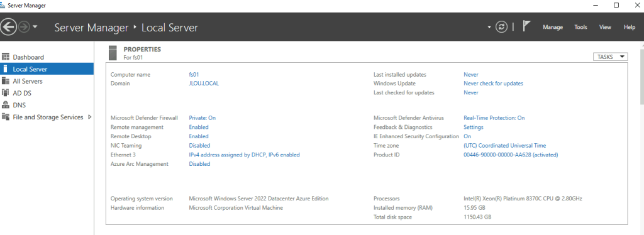Screen dimensions: 644x235
Task: Refresh Server Manager with the circular icon
Action: click(x=501, y=27)
